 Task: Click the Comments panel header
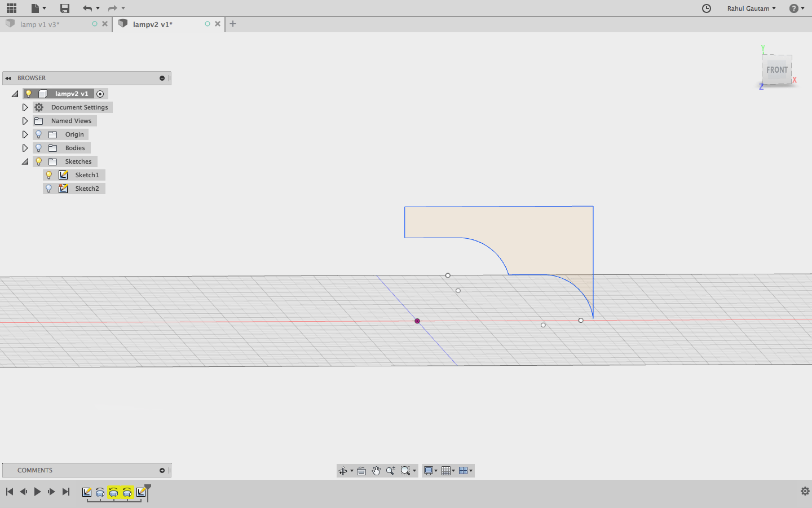point(86,470)
